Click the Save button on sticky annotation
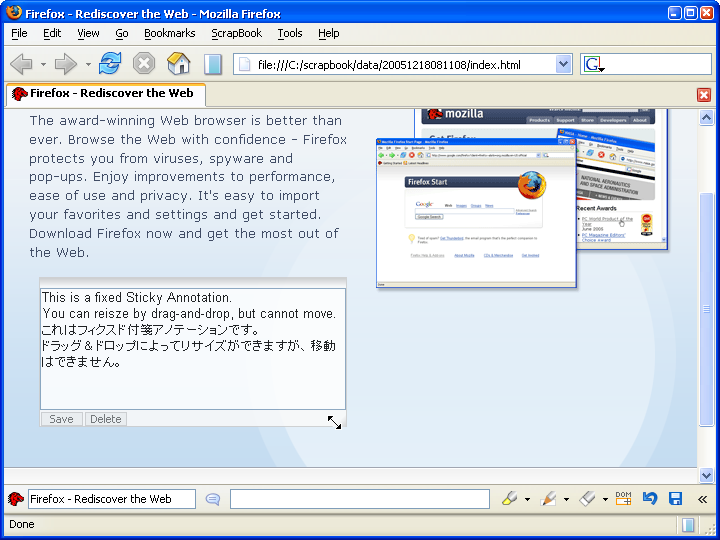720x540 pixels. coord(61,419)
